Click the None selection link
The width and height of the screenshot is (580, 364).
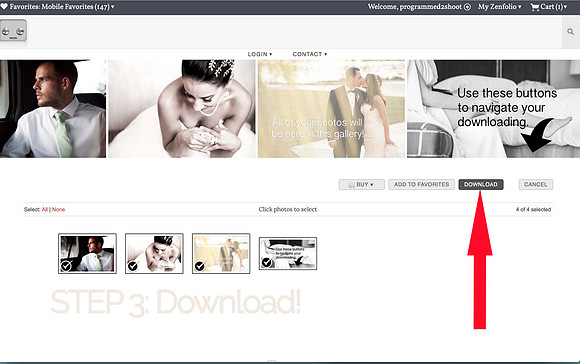pos(58,209)
